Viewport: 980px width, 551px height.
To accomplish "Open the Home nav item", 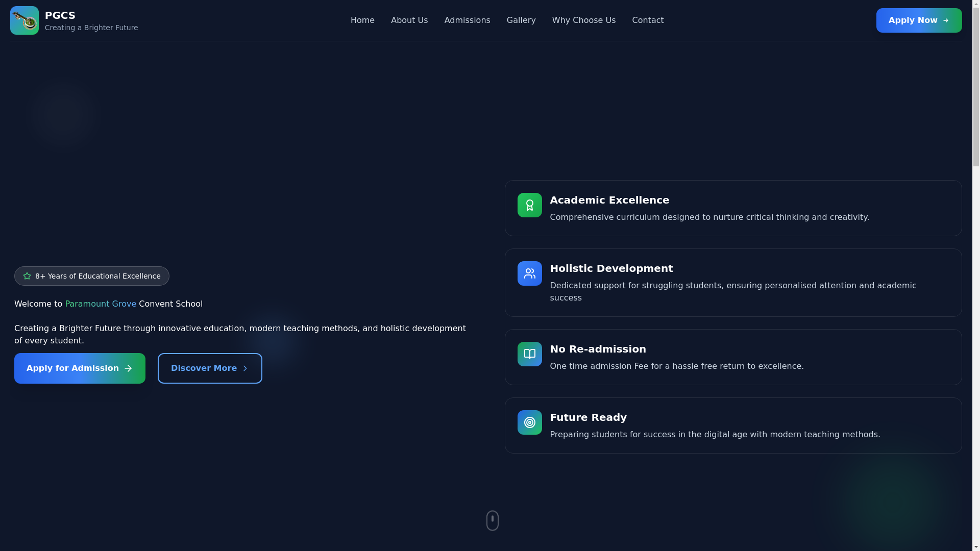I will pyautogui.click(x=362, y=20).
